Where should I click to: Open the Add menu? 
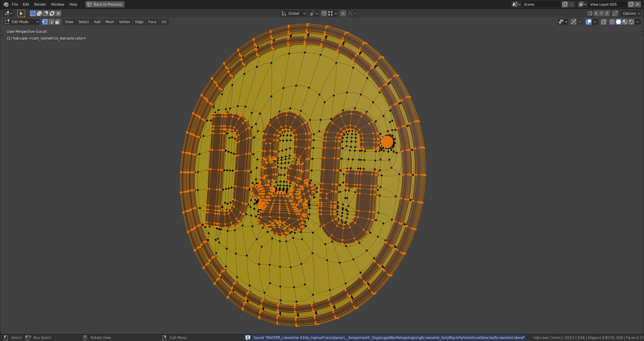(97, 22)
